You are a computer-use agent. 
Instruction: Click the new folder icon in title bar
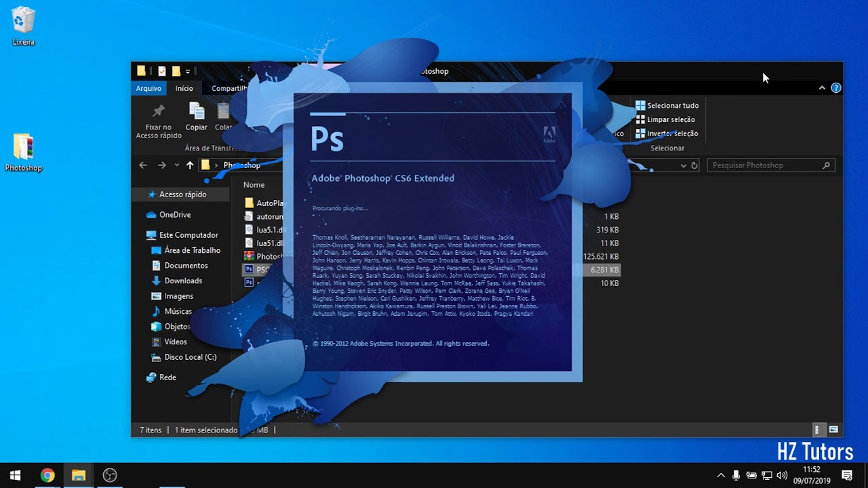[176, 71]
